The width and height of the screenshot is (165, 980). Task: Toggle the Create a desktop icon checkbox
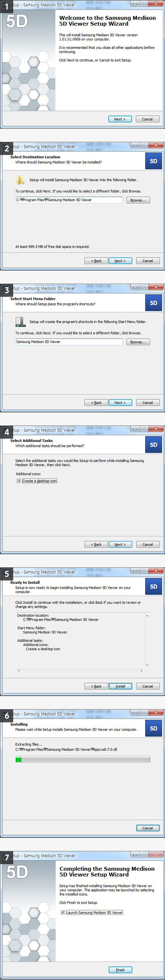point(19,481)
